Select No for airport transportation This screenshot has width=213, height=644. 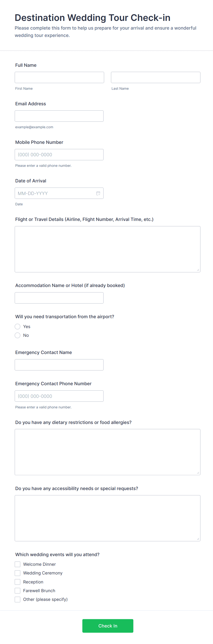[17, 335]
